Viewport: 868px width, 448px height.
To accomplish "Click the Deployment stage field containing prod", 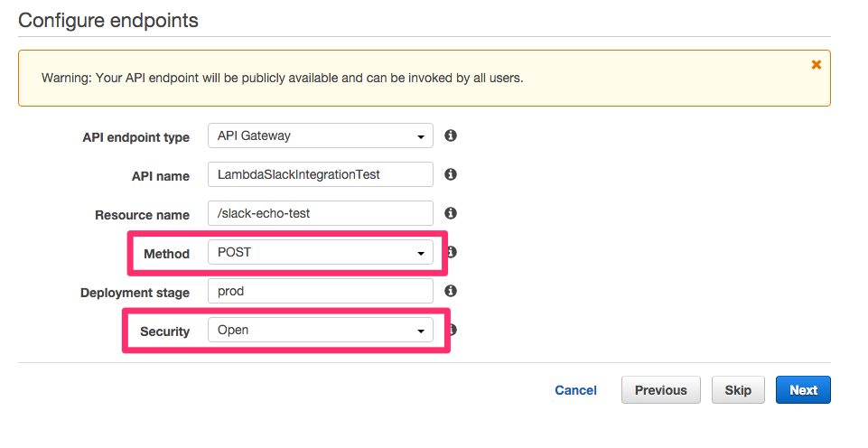I will 320,291.
